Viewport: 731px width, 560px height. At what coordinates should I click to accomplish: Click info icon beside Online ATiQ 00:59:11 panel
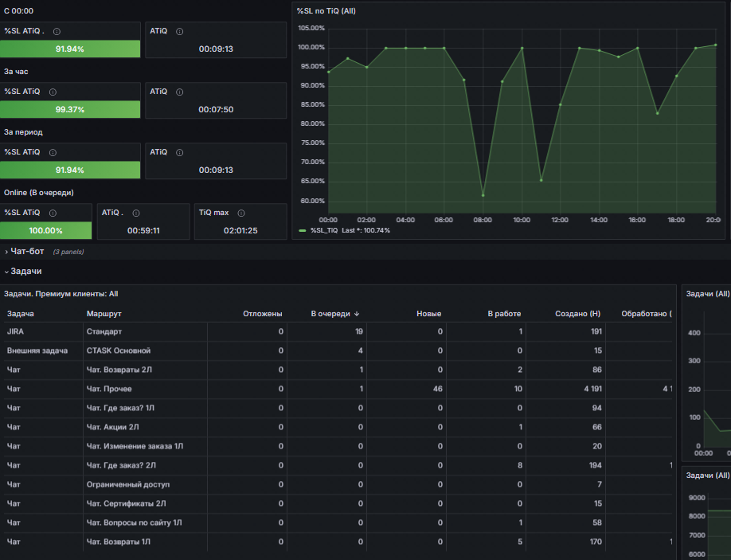pyautogui.click(x=136, y=213)
